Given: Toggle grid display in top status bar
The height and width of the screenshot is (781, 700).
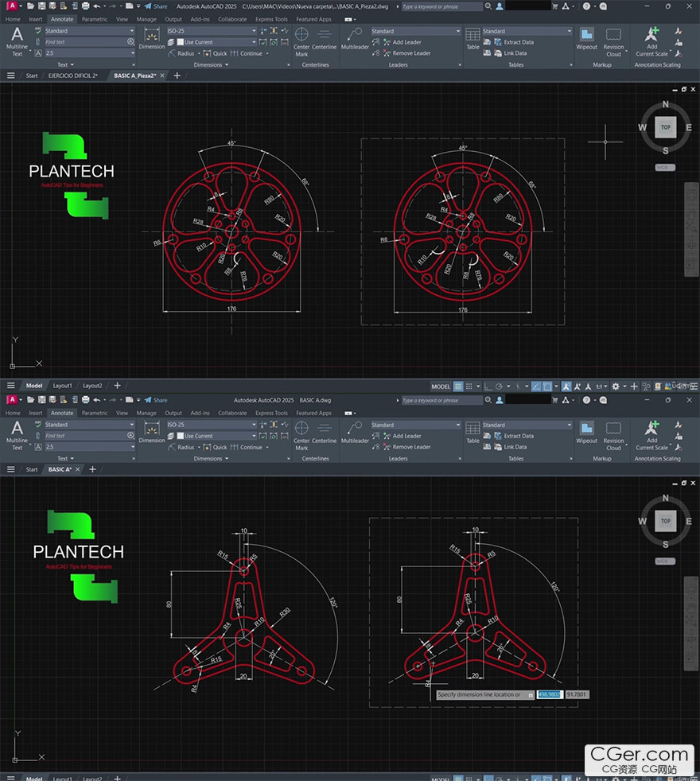Looking at the screenshot, I should [458, 386].
